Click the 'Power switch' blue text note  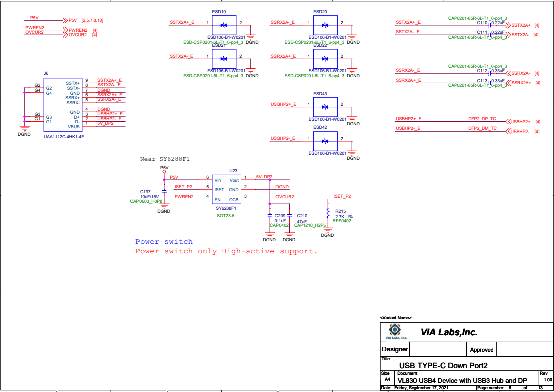[x=164, y=242]
